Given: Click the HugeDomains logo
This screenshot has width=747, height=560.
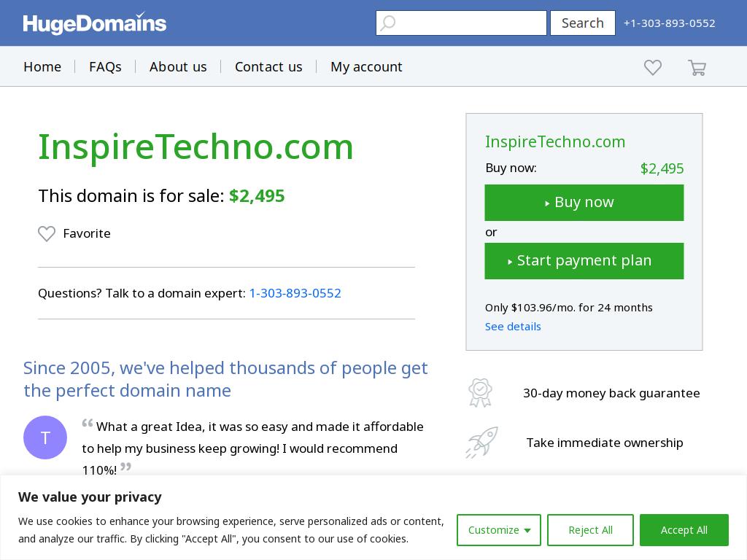Looking at the screenshot, I should point(94,23).
